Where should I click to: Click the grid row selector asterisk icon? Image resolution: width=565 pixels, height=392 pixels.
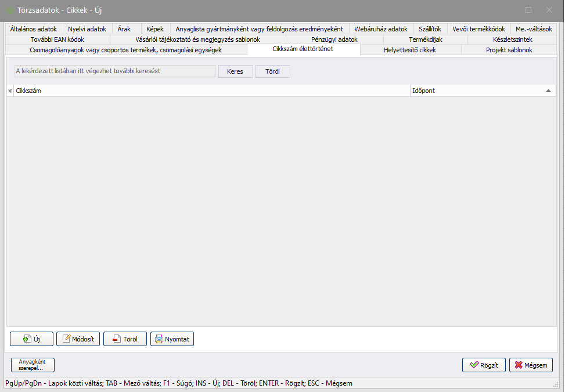[x=10, y=91]
